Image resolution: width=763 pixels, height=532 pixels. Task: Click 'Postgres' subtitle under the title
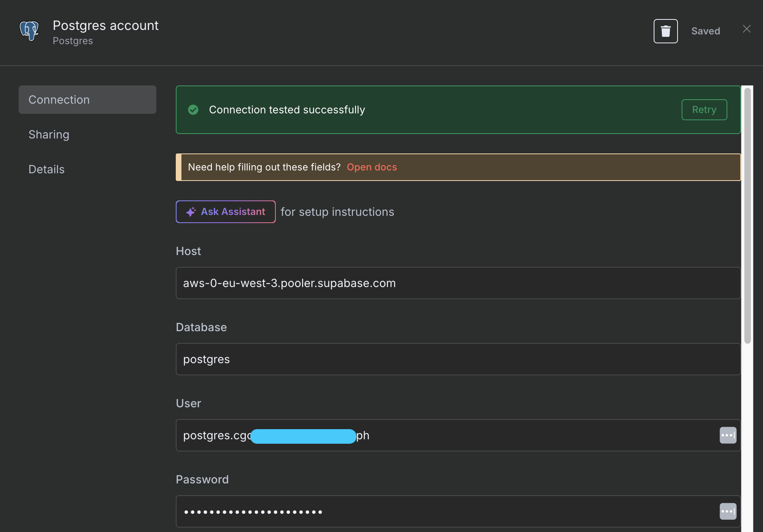(73, 41)
